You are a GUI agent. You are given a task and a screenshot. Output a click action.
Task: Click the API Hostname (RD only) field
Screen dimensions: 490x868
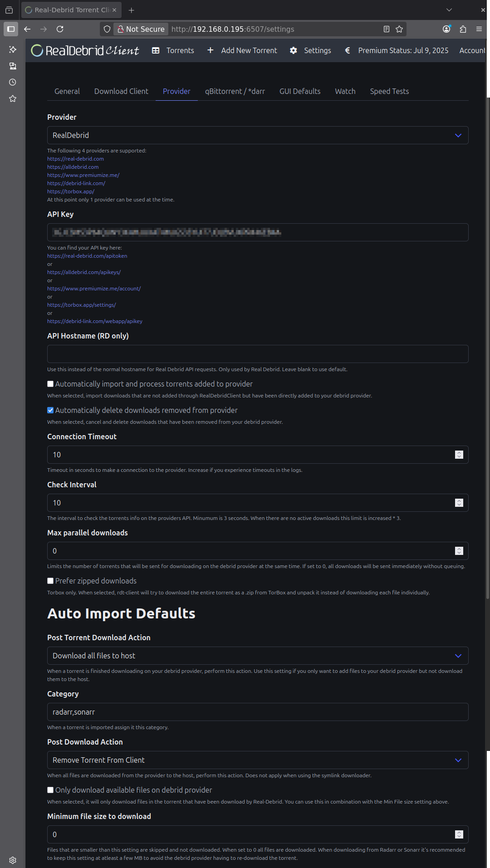click(258, 354)
